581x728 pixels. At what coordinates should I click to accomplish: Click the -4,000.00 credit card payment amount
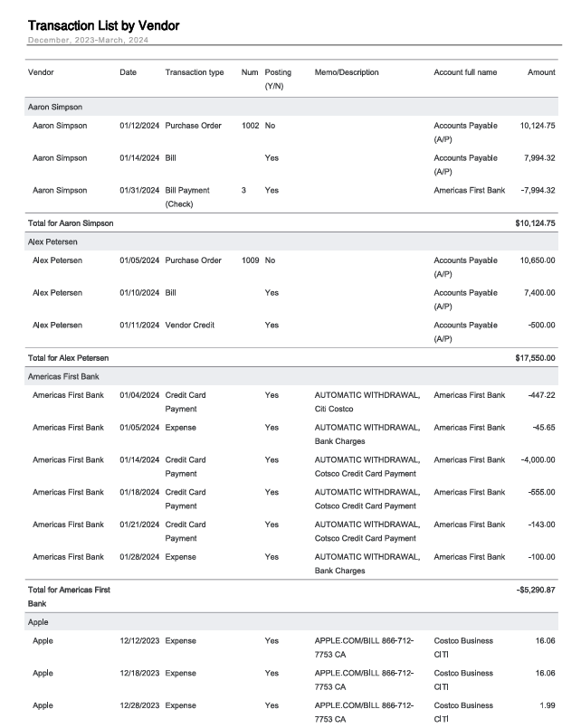(538, 460)
